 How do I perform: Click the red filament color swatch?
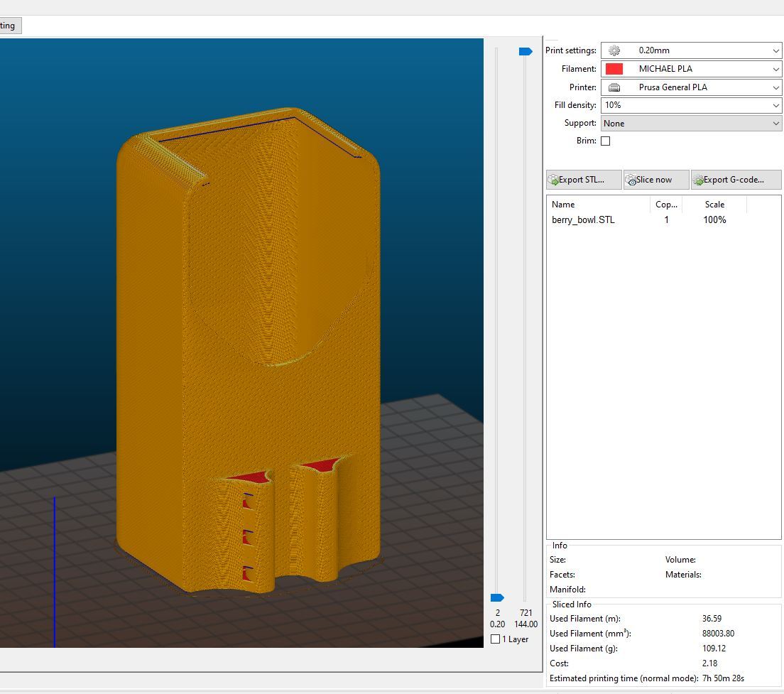pyautogui.click(x=614, y=69)
